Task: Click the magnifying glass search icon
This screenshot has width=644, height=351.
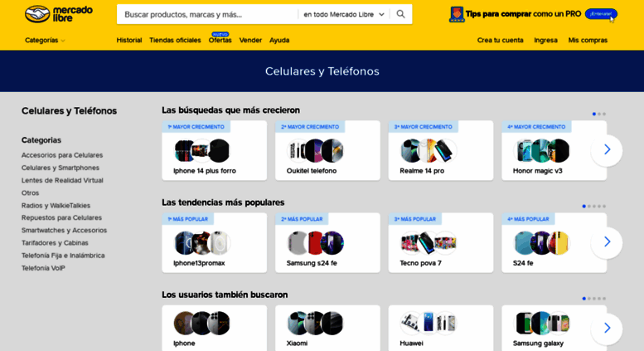Action: (x=400, y=14)
